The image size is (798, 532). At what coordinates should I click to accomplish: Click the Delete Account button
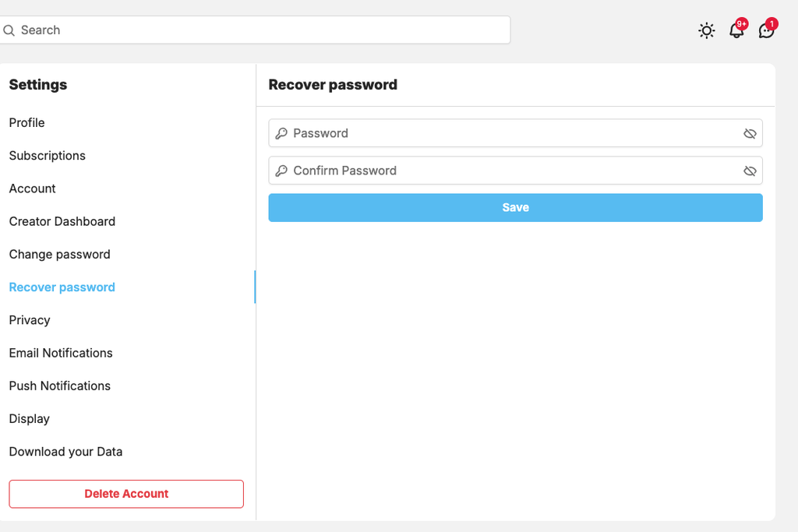(126, 494)
